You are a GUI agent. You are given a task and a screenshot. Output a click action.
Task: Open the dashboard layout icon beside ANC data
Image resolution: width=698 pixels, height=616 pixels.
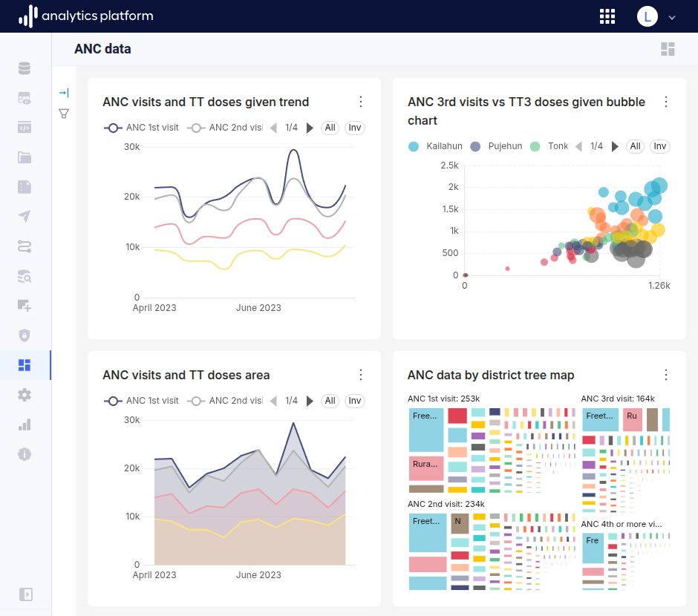(x=668, y=49)
